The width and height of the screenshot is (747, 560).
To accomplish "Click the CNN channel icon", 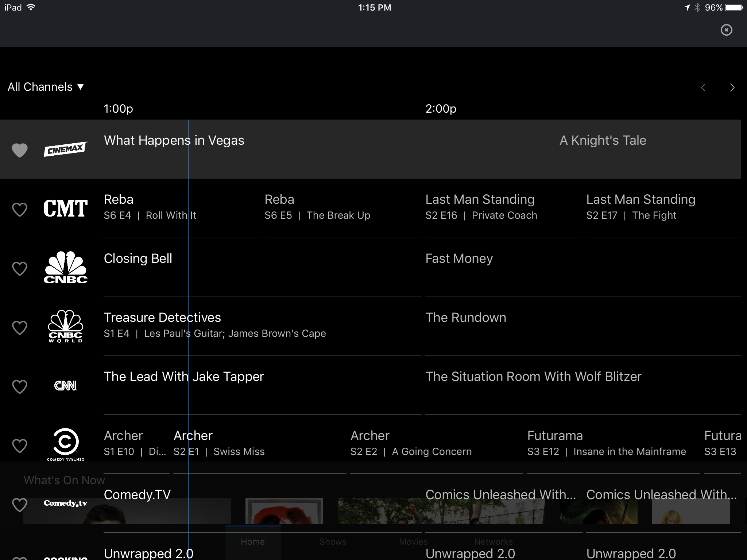I will 65,385.
